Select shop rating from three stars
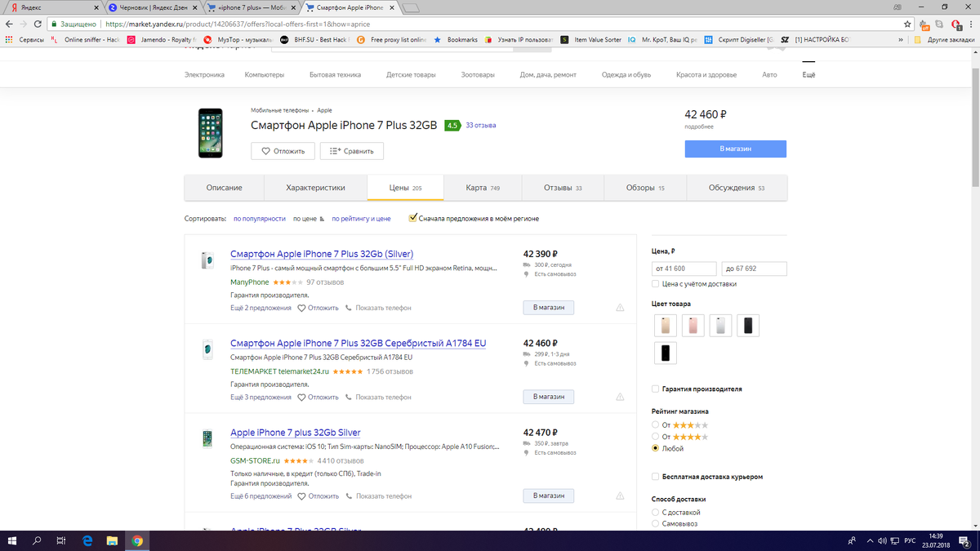The height and width of the screenshot is (551, 980). pyautogui.click(x=655, y=425)
